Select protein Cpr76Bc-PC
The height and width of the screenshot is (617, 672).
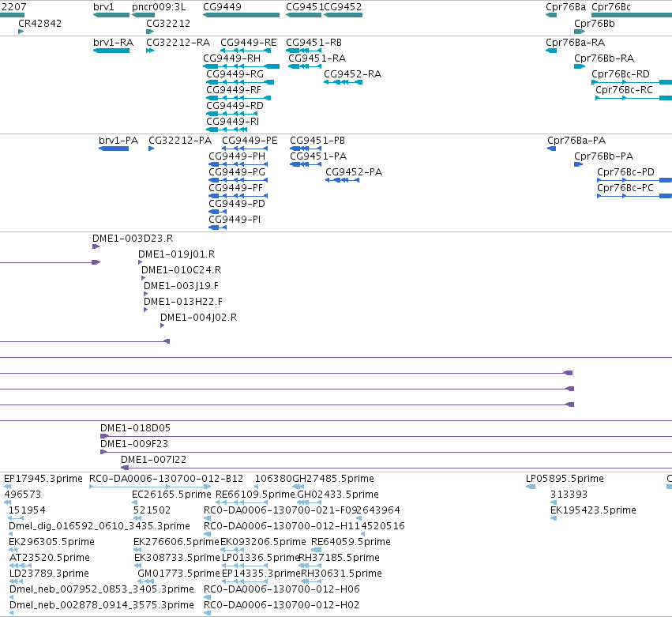pyautogui.click(x=625, y=188)
